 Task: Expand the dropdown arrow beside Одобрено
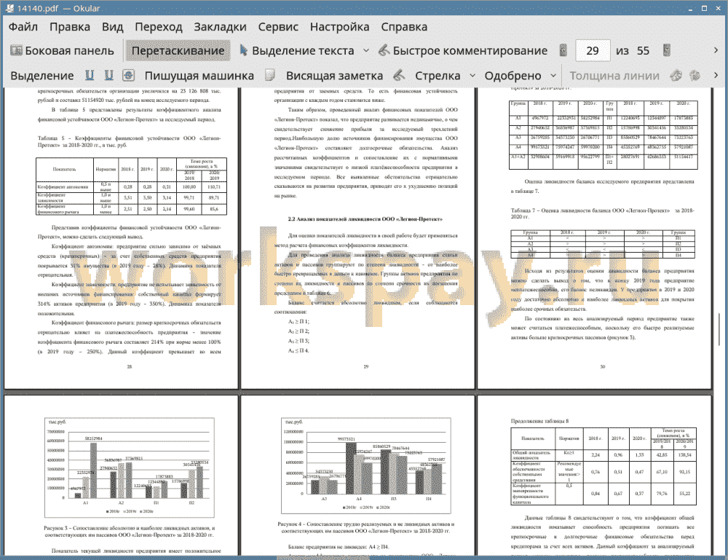(553, 75)
